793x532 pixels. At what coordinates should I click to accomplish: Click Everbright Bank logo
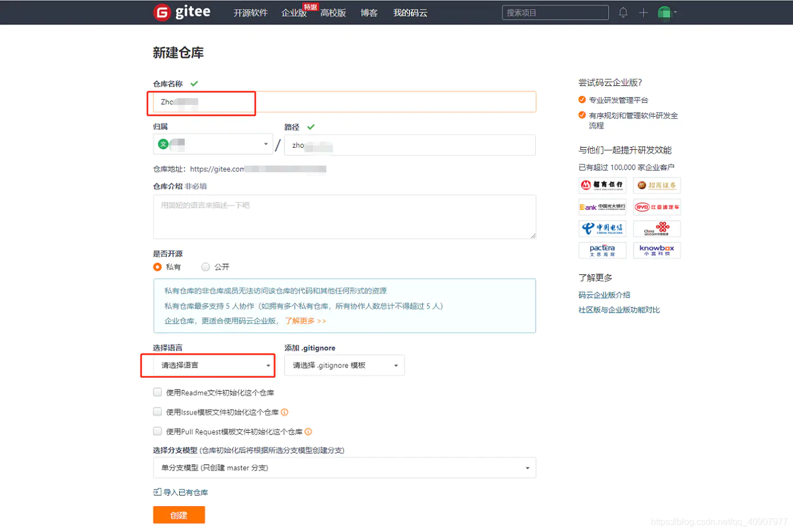pos(603,207)
